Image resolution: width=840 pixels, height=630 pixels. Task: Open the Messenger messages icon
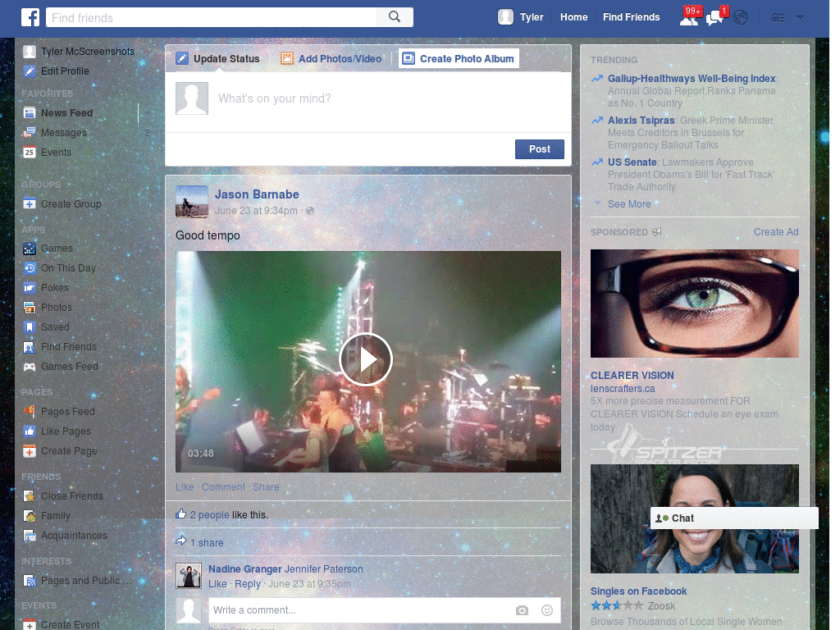click(712, 16)
